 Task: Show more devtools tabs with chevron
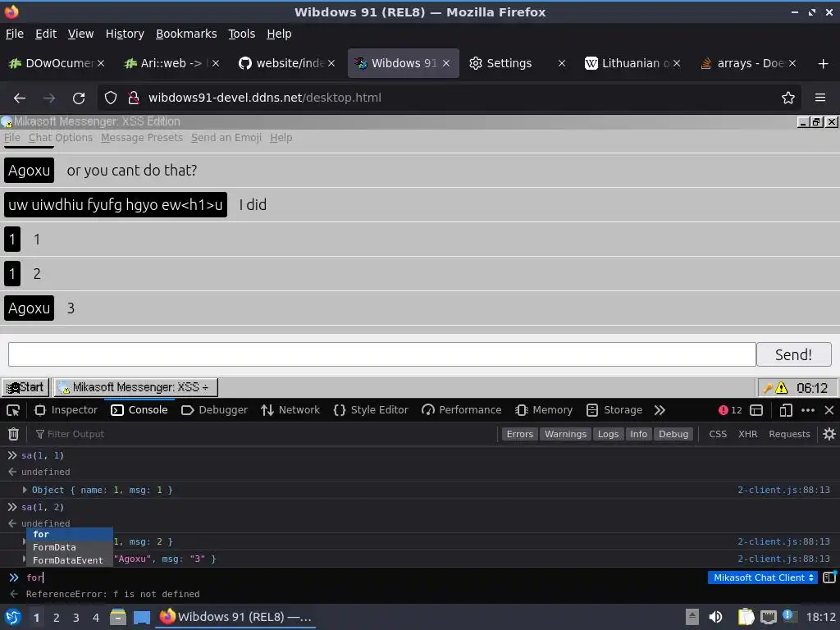point(660,410)
